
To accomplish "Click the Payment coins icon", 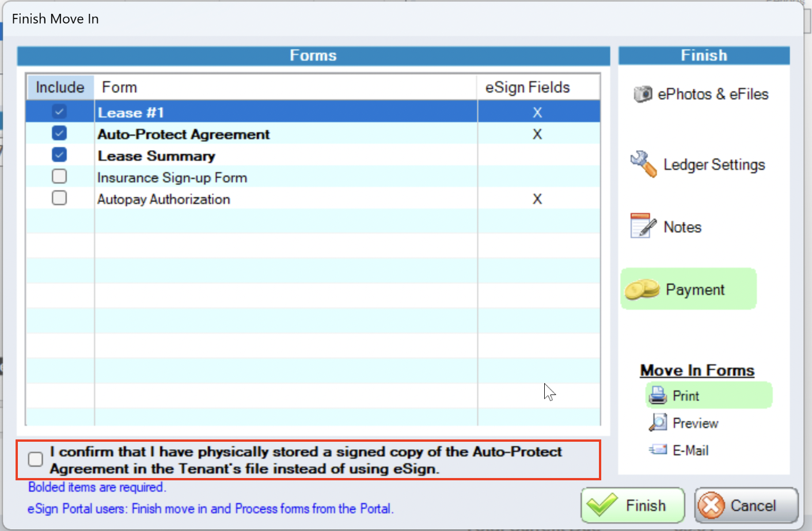I will (642, 289).
